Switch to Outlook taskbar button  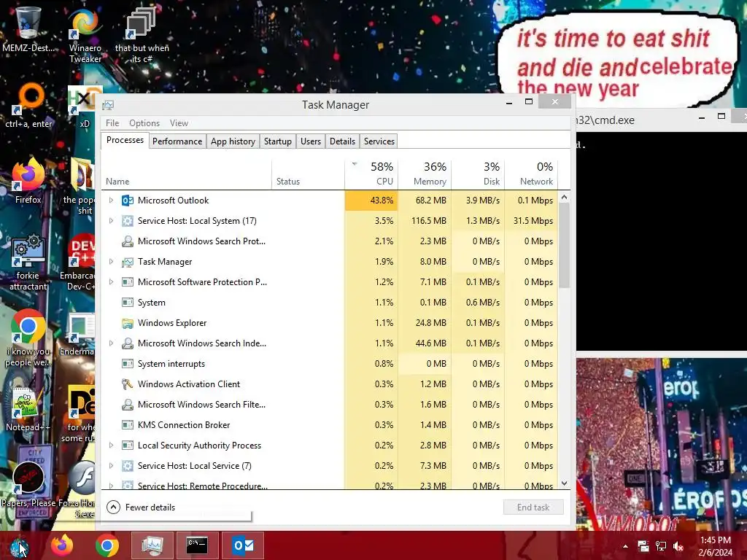coord(243,545)
